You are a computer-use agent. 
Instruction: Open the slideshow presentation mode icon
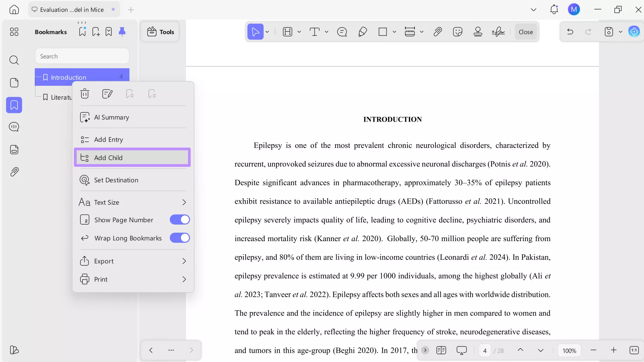pos(461,350)
